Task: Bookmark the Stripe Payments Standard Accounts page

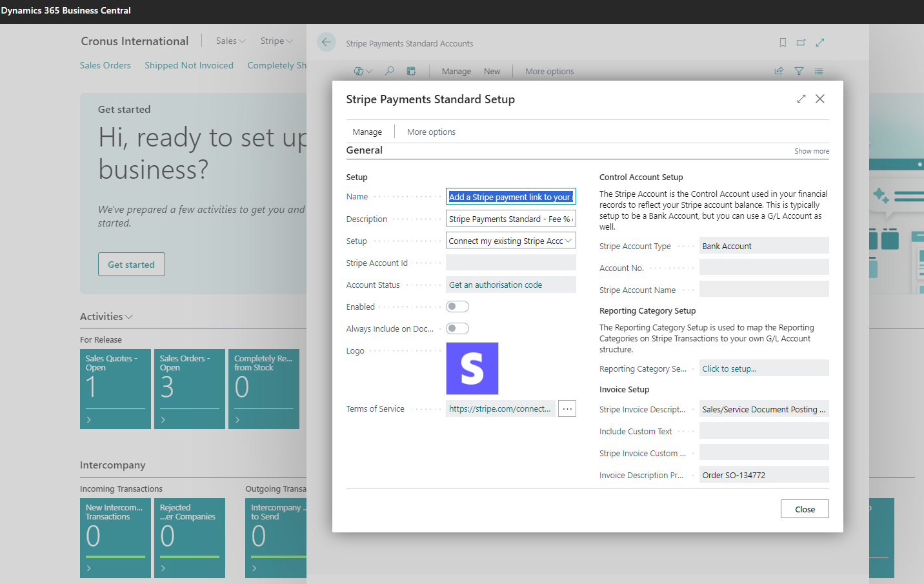Action: click(783, 43)
